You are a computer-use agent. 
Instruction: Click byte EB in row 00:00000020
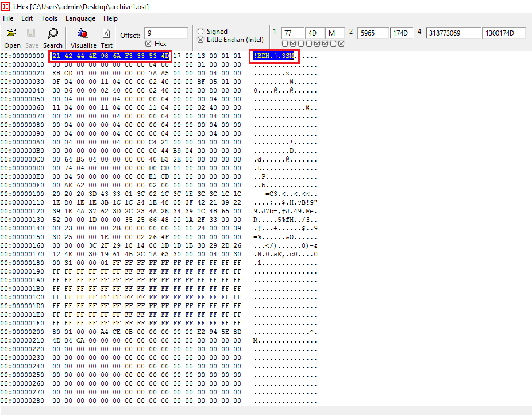(x=56, y=74)
